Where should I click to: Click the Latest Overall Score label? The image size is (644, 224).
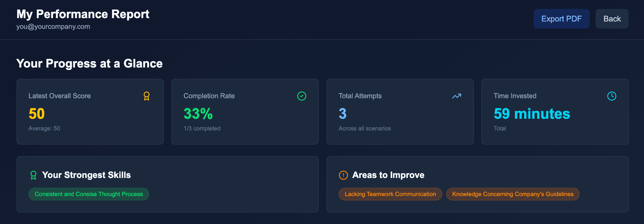[59, 96]
